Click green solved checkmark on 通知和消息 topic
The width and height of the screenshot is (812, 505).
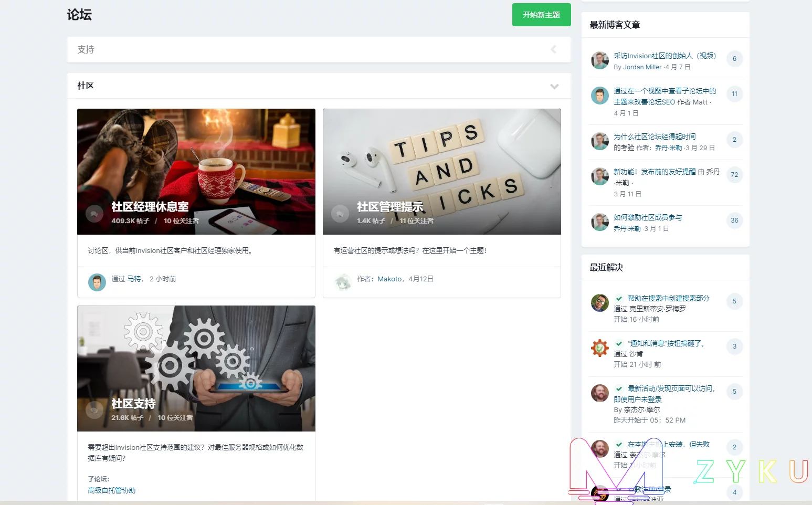tap(619, 344)
